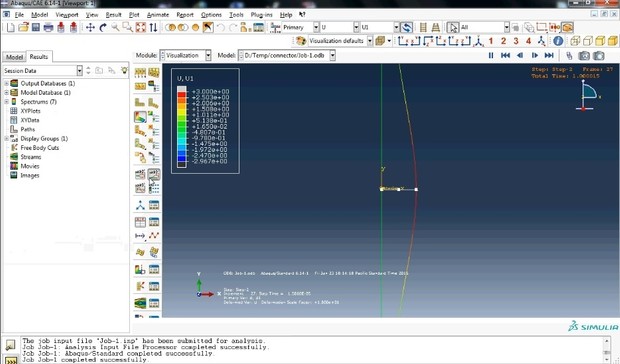Open the Plug-ins menu

tap(261, 15)
